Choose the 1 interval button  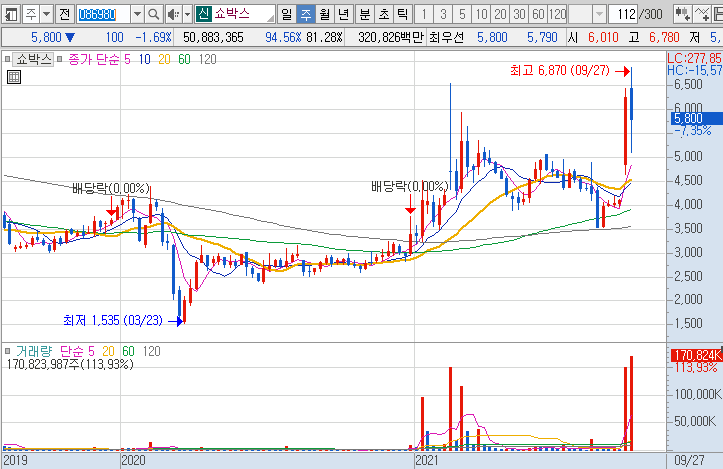[x=424, y=14]
